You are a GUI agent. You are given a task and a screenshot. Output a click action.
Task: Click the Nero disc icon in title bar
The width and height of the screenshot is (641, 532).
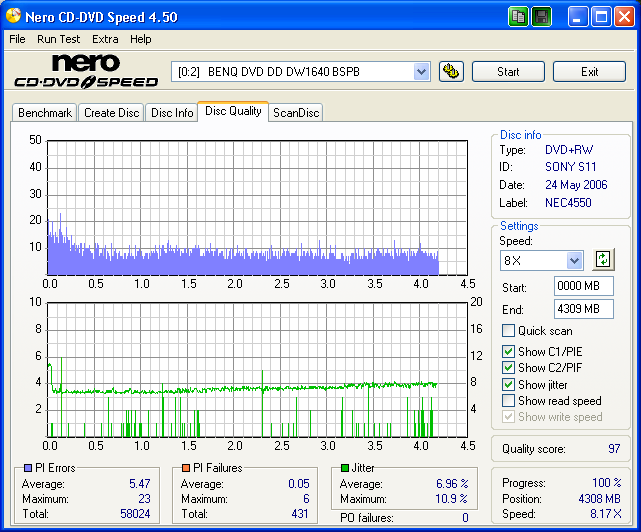click(12, 16)
